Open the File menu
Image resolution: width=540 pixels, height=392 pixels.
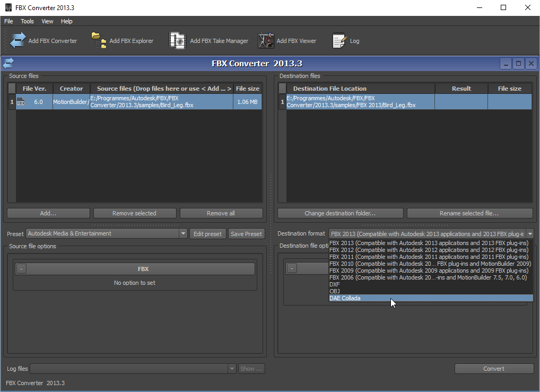tap(8, 21)
